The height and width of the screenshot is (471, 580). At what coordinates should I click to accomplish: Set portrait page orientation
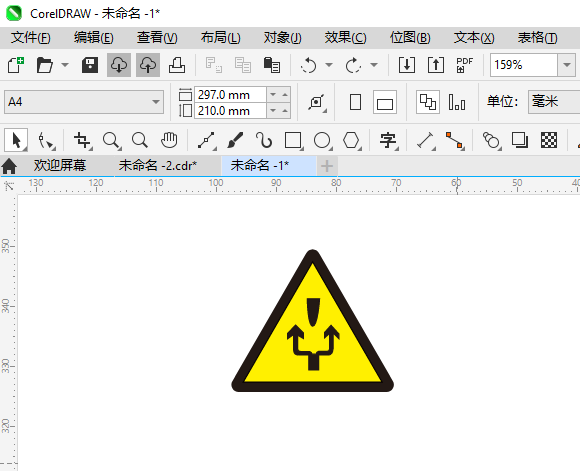(x=355, y=102)
